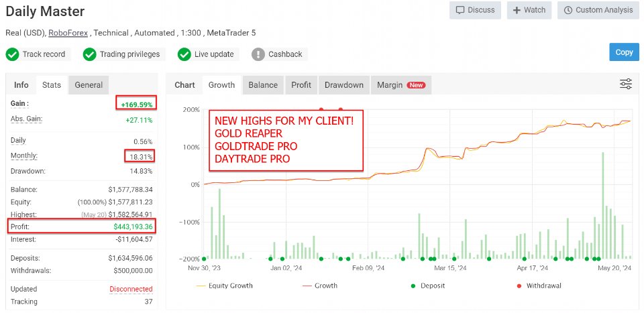Select the Margin New tab

click(401, 85)
